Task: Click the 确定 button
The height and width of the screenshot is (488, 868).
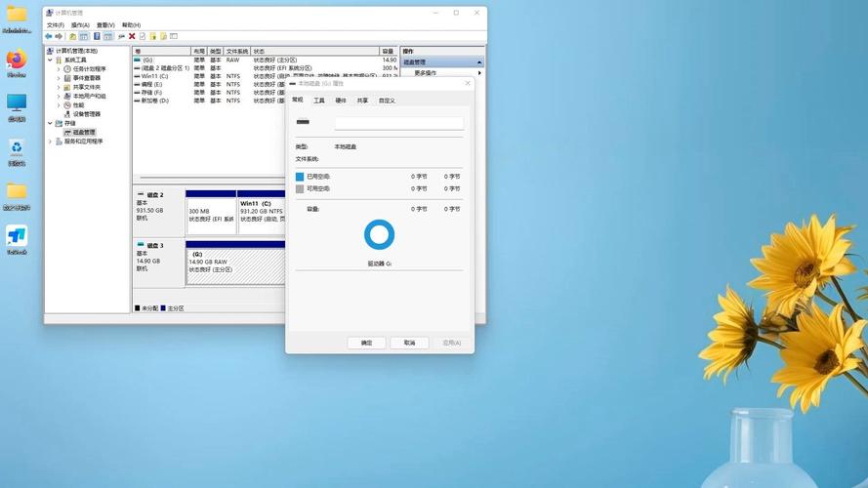Action: tap(366, 343)
